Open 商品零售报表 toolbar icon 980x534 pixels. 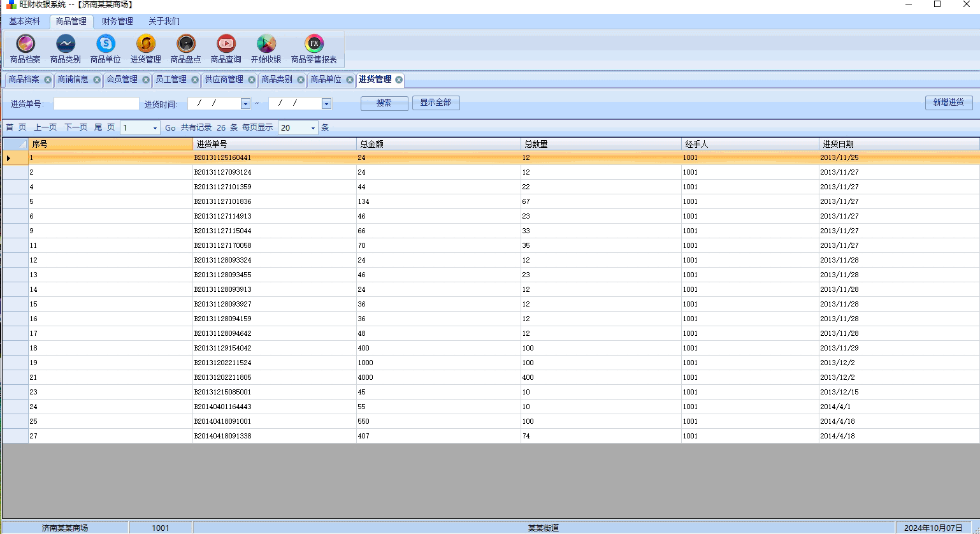(314, 49)
